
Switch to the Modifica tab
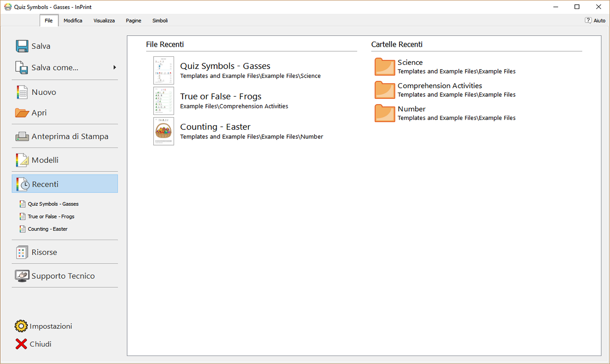coord(73,20)
